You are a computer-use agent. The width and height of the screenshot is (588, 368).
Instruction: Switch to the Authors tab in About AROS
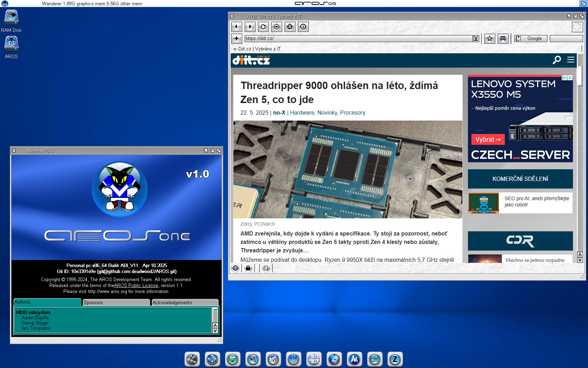[x=47, y=302]
